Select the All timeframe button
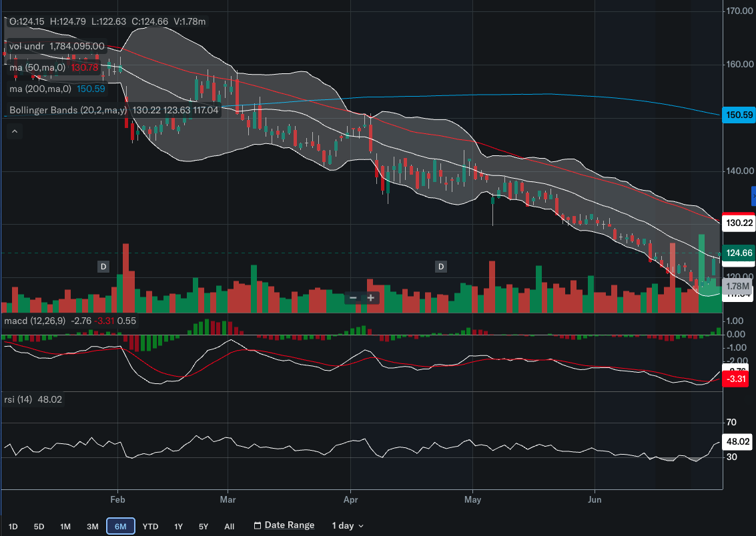This screenshot has height=536, width=756. (229, 526)
